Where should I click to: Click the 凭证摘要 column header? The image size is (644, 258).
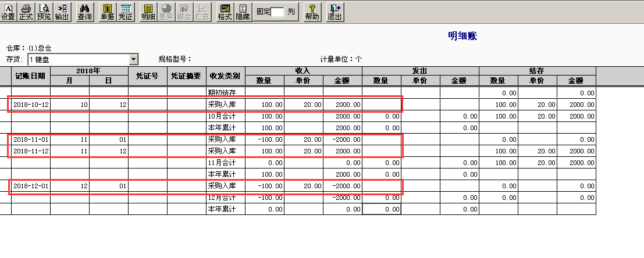click(x=186, y=76)
